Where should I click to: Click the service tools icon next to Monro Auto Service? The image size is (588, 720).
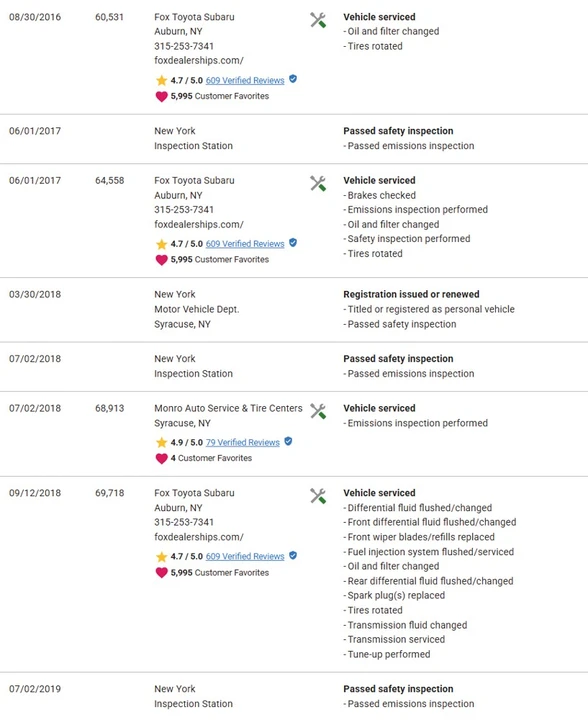click(x=318, y=411)
